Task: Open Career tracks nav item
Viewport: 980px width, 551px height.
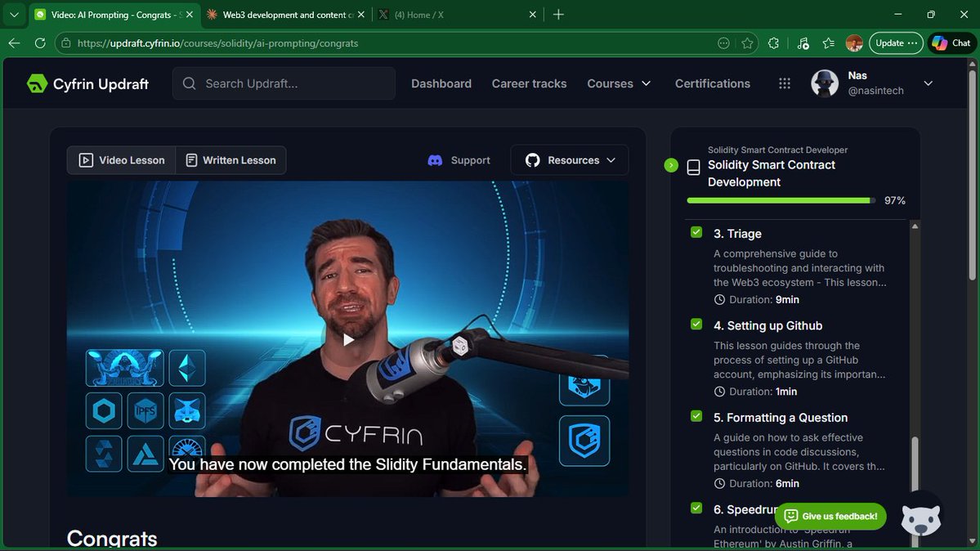Action: [x=529, y=84]
